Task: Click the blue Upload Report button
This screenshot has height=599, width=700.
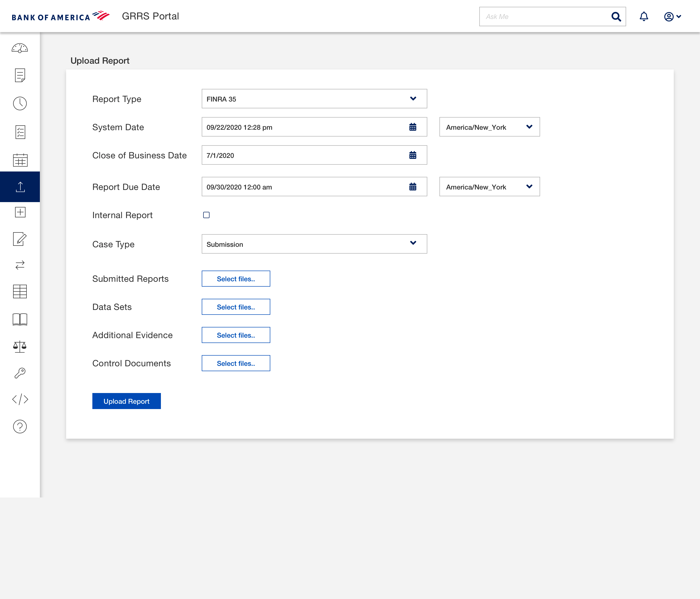Action: (126, 401)
